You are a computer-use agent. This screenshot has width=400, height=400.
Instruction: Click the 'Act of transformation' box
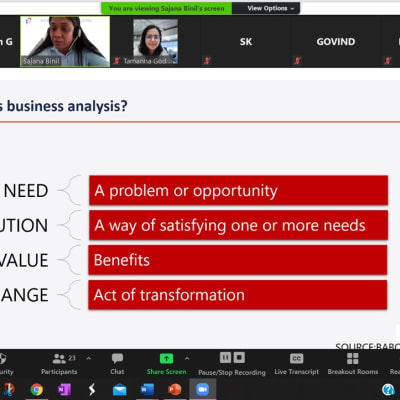point(238,295)
